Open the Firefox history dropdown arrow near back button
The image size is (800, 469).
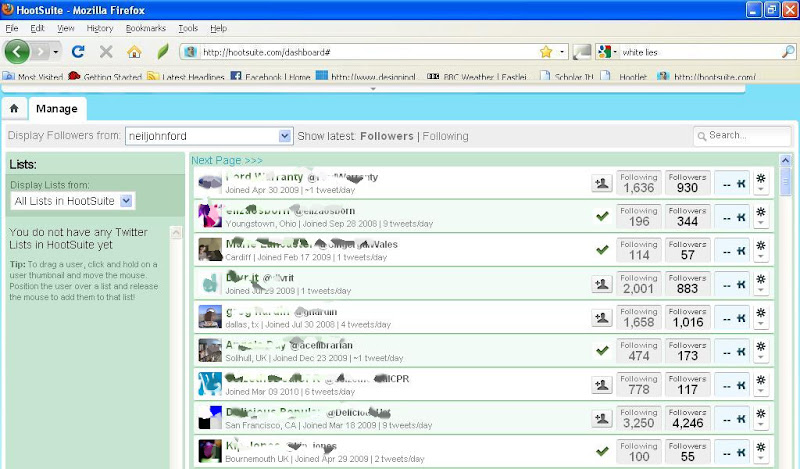coord(56,52)
